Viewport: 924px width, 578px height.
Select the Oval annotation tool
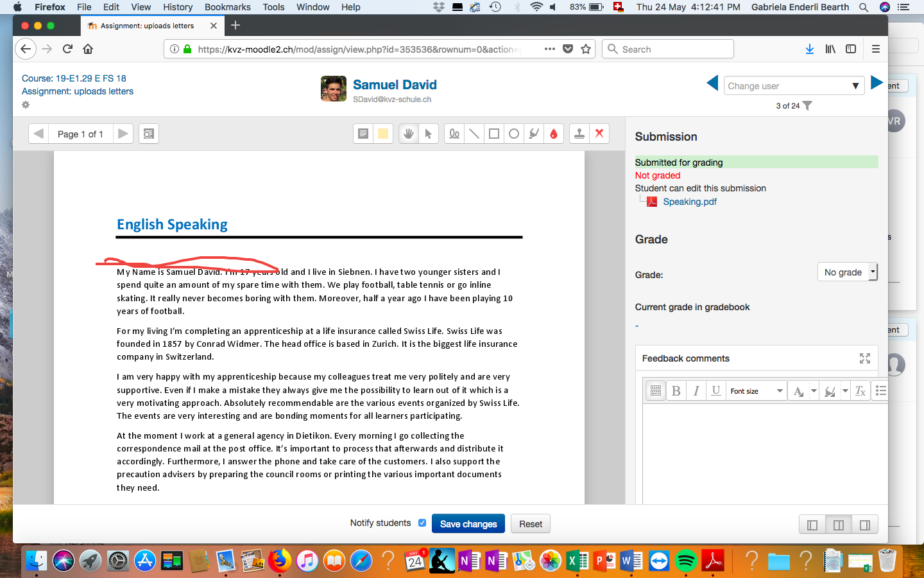pos(514,134)
